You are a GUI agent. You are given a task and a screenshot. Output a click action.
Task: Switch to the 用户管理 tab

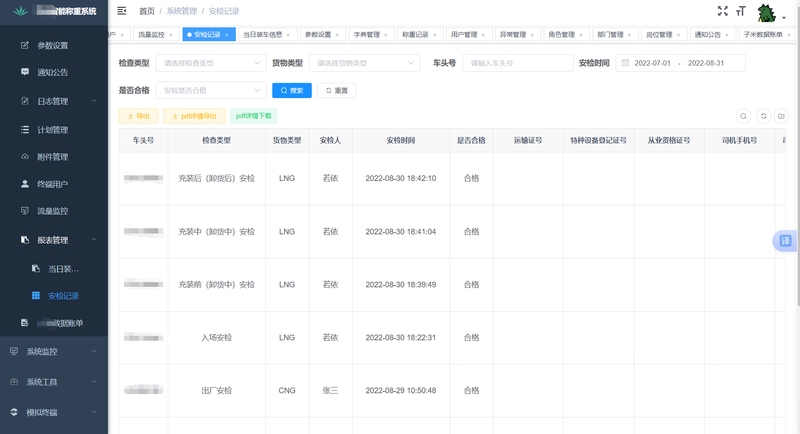click(463, 34)
